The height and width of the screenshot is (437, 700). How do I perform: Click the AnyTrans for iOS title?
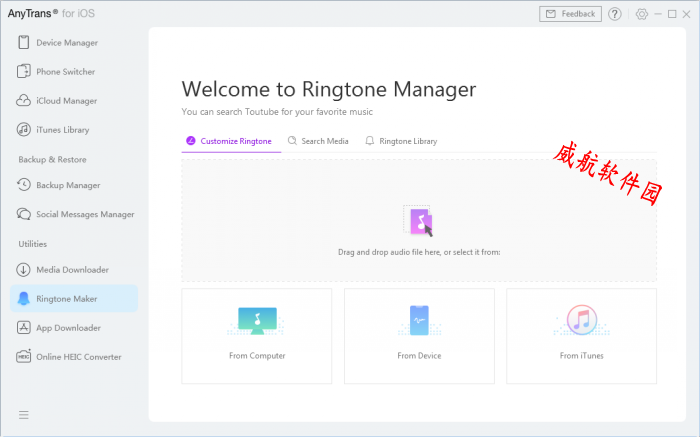(51, 13)
